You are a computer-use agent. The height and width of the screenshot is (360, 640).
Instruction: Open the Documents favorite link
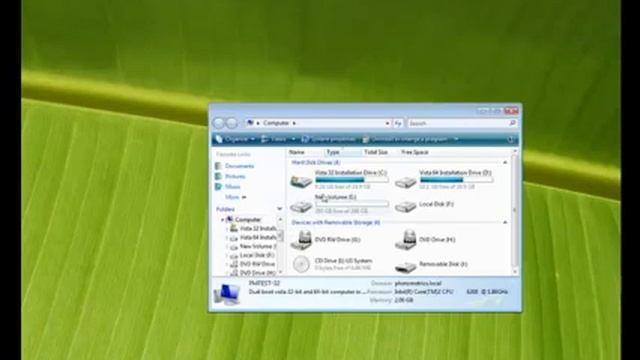(240, 166)
